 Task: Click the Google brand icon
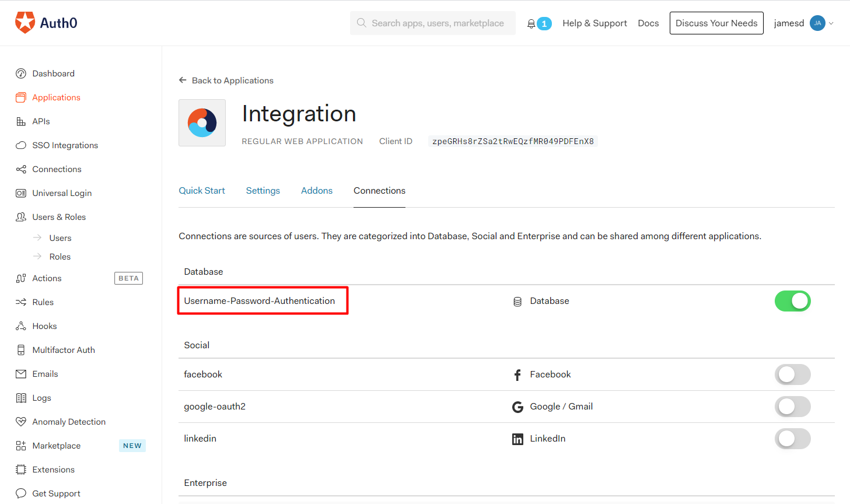[x=517, y=407]
